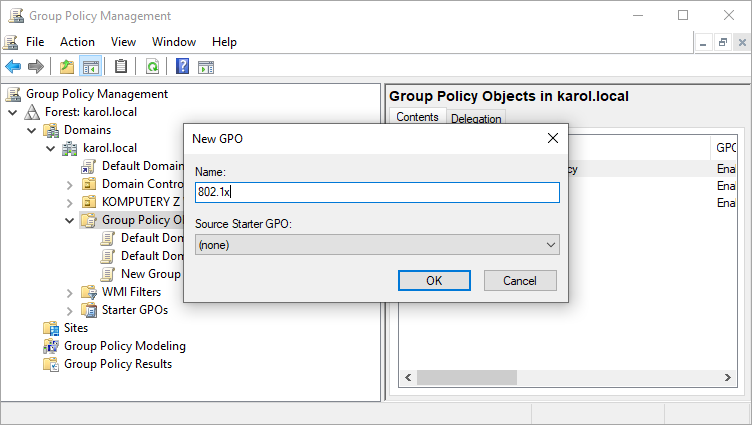Viewport: 752px width, 425px height.
Task: Select Group Policy Modeling in the tree
Action: 124,346
